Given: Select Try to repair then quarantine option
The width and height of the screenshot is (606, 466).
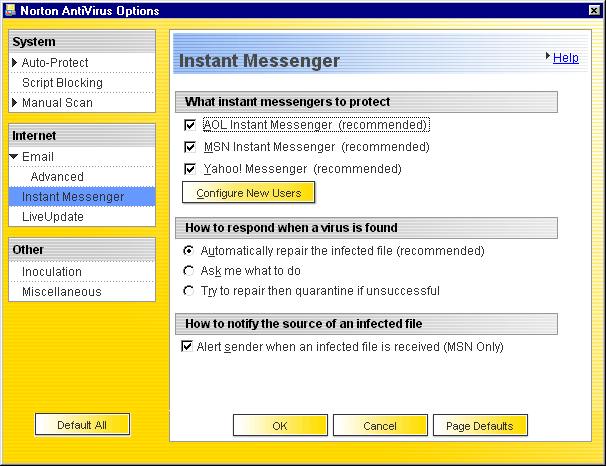Looking at the screenshot, I should (188, 291).
